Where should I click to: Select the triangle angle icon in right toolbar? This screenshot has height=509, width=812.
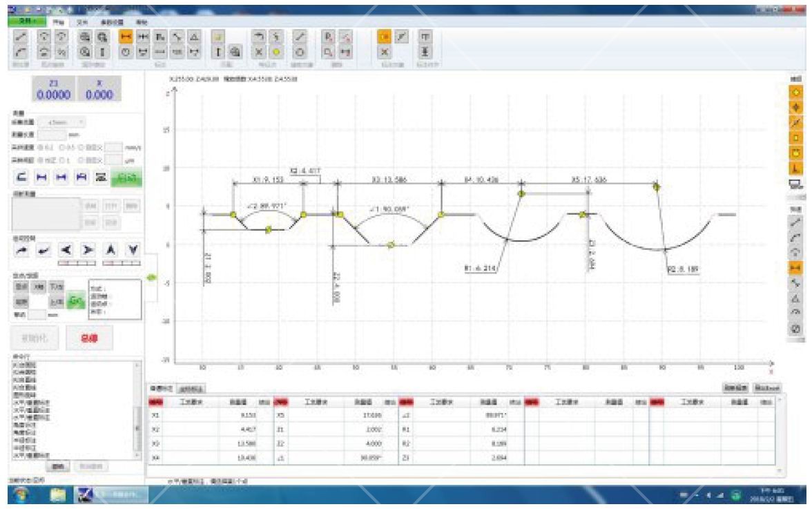tap(796, 298)
